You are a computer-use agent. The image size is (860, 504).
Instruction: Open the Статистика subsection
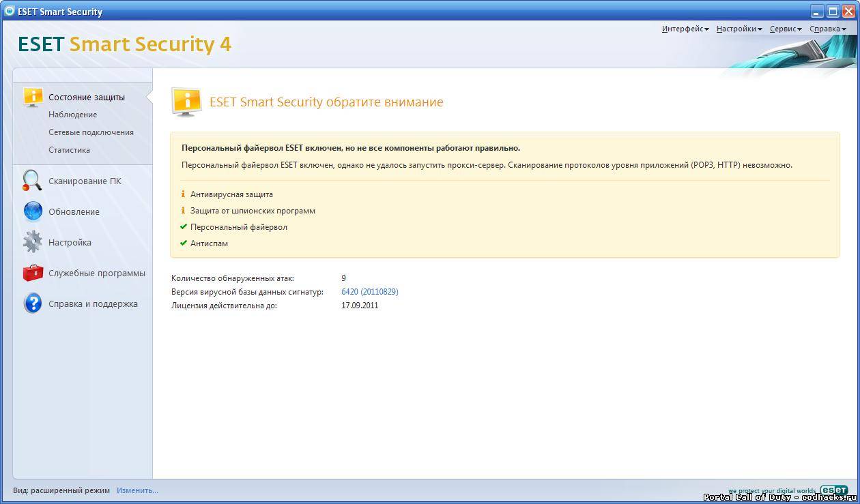point(69,150)
